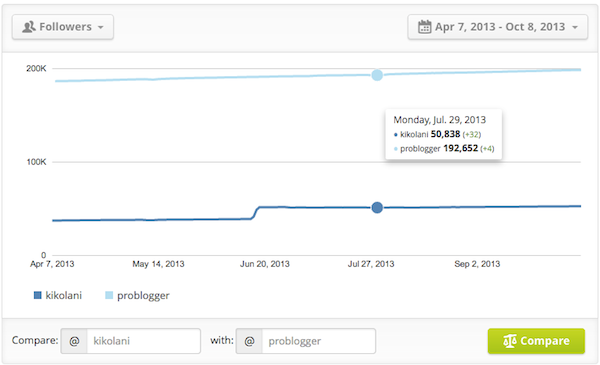The image size is (600, 365).
Task: Click the first username field containing kikolani
Action: coord(144,341)
